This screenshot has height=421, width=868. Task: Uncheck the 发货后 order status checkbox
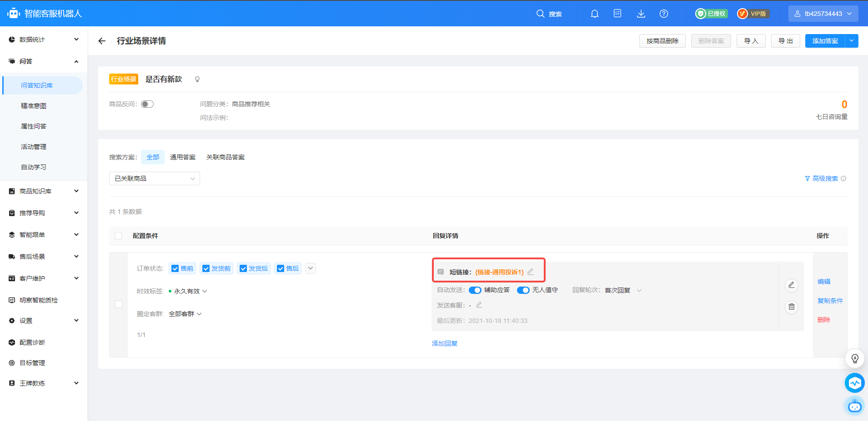pos(243,268)
